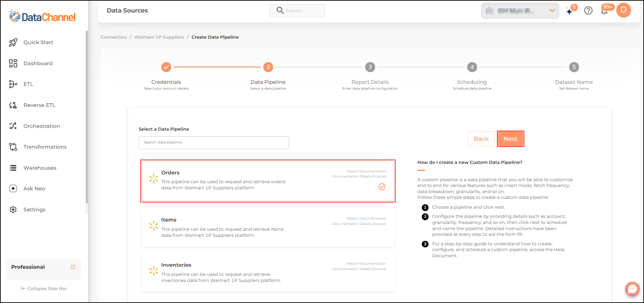Open Settings menu item
Screen dimensions: 644x303
coord(34,210)
